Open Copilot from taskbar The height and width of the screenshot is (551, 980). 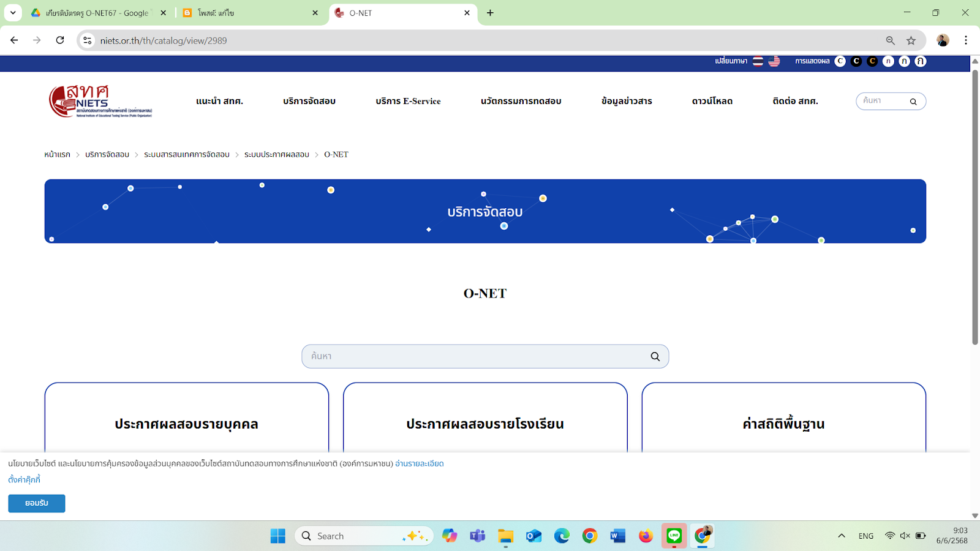[x=450, y=536]
